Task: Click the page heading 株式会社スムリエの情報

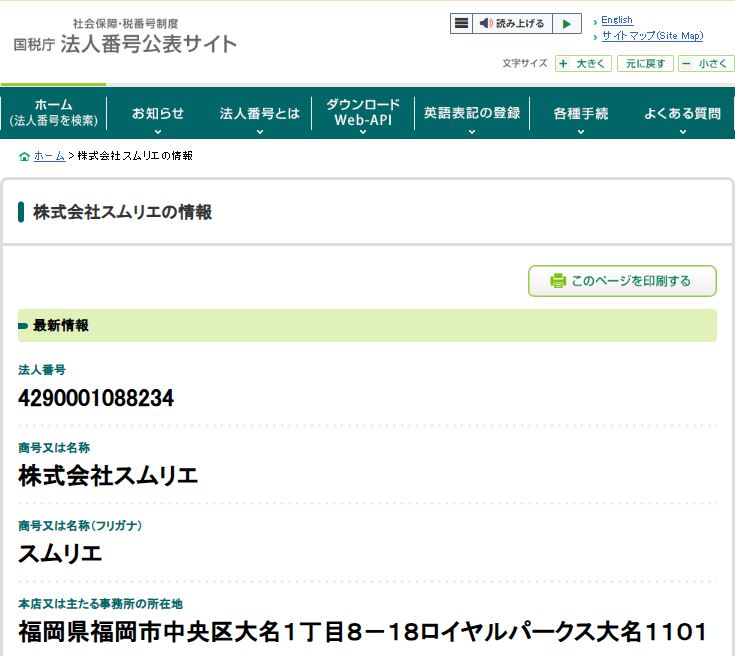Action: coord(122,212)
